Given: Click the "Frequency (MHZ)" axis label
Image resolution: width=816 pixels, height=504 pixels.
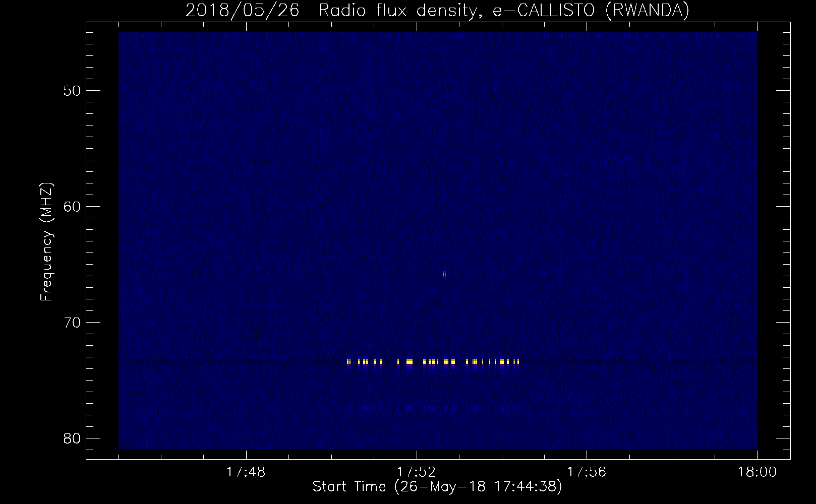Looking at the screenshot, I should tap(46, 242).
